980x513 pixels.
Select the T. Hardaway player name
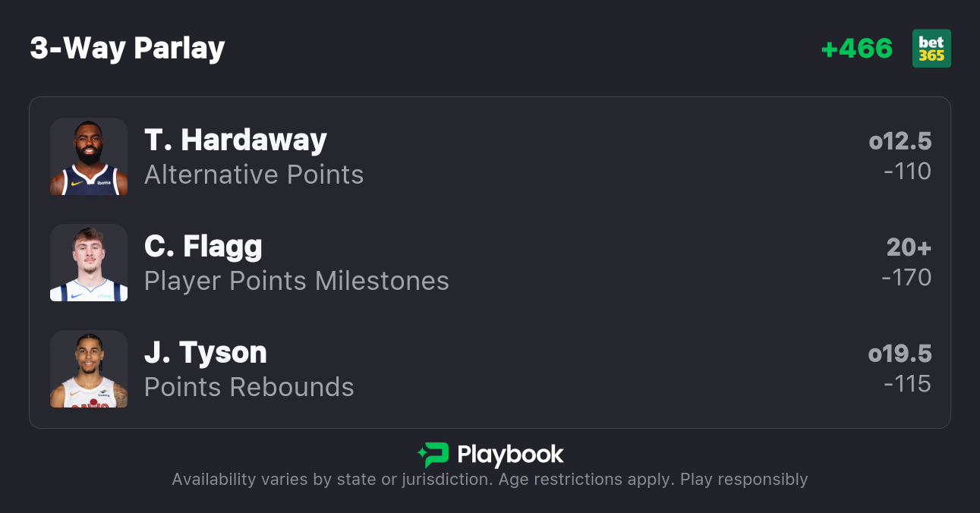235,140
